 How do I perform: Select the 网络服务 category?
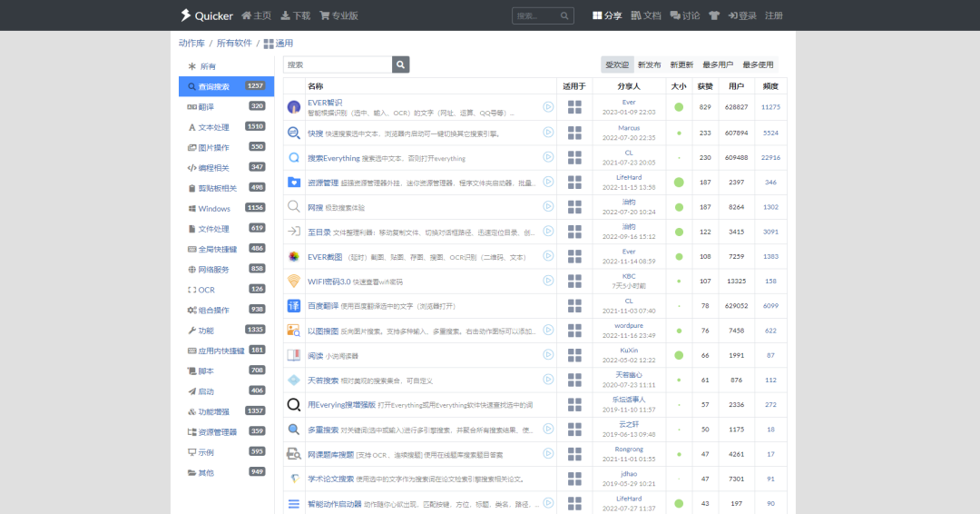click(x=226, y=270)
